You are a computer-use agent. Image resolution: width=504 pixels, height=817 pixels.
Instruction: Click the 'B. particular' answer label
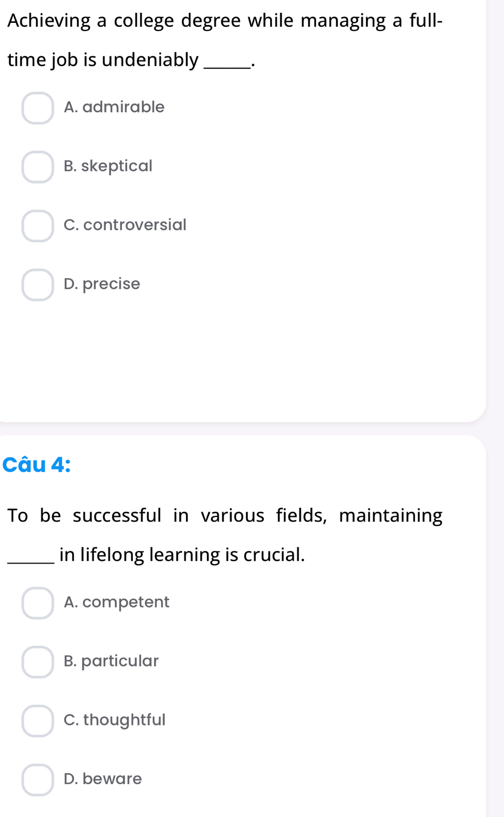pos(111,661)
